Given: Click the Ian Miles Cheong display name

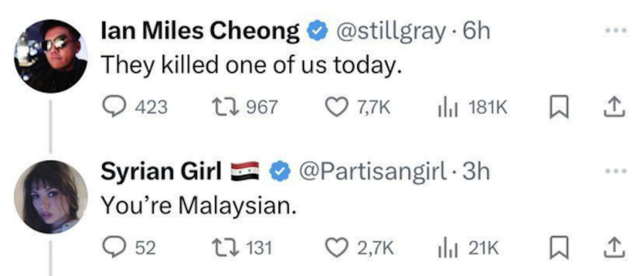Looking at the screenshot, I should point(200,31).
